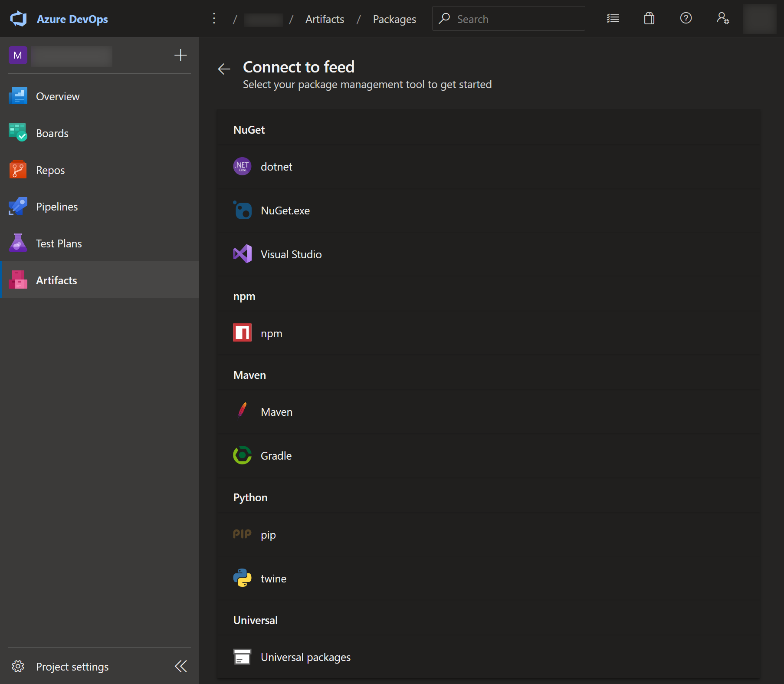Select Maven tool row
The width and height of the screenshot is (784, 684).
coord(489,412)
